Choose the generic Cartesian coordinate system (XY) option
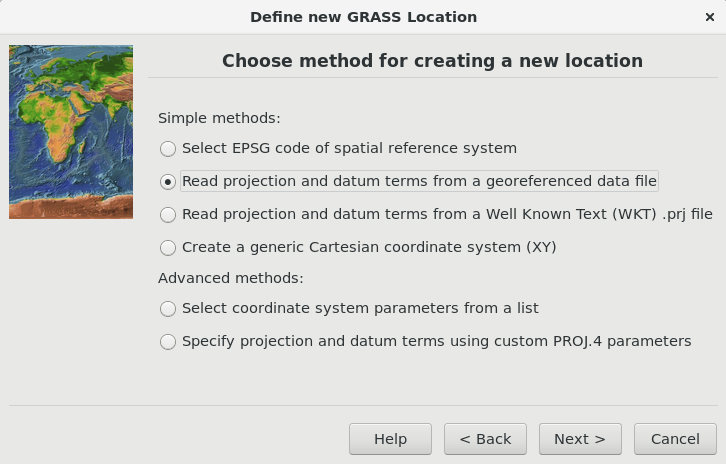 (168, 248)
